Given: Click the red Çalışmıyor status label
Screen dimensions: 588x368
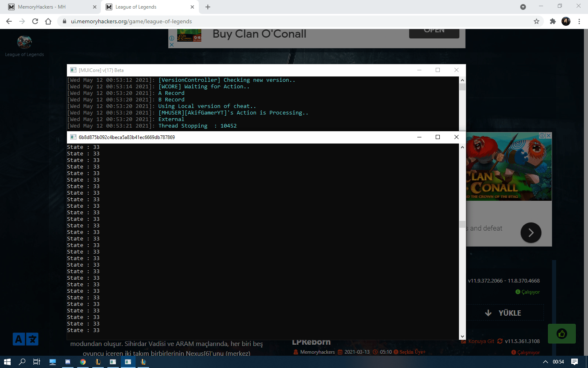Looking at the screenshot, I should (x=528, y=352).
